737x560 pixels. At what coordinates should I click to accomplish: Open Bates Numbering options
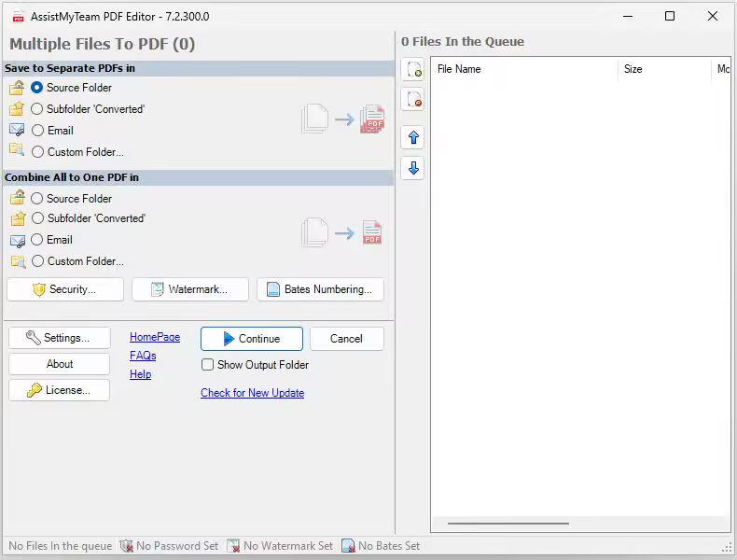point(320,289)
